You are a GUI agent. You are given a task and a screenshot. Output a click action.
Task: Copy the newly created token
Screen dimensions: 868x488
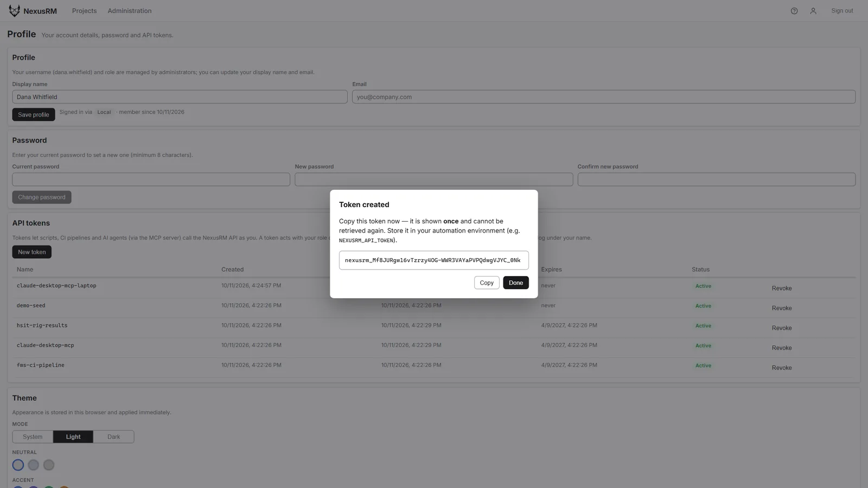(487, 282)
